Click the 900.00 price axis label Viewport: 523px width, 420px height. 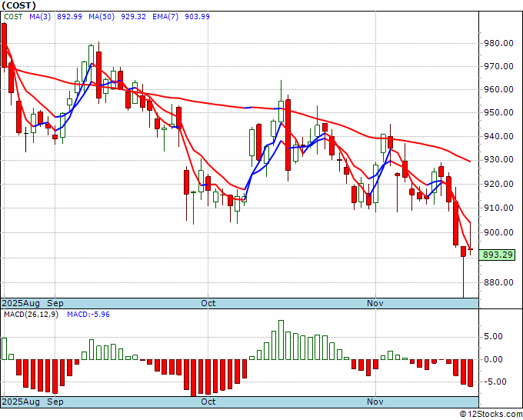(498, 232)
